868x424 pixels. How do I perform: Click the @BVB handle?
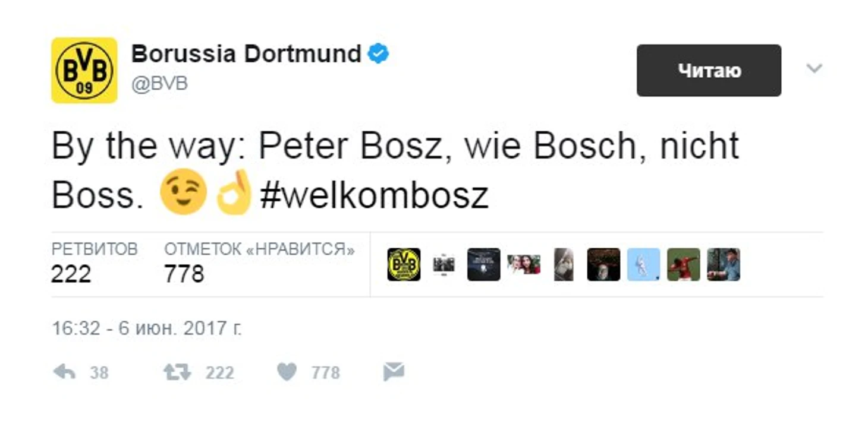pyautogui.click(x=159, y=84)
